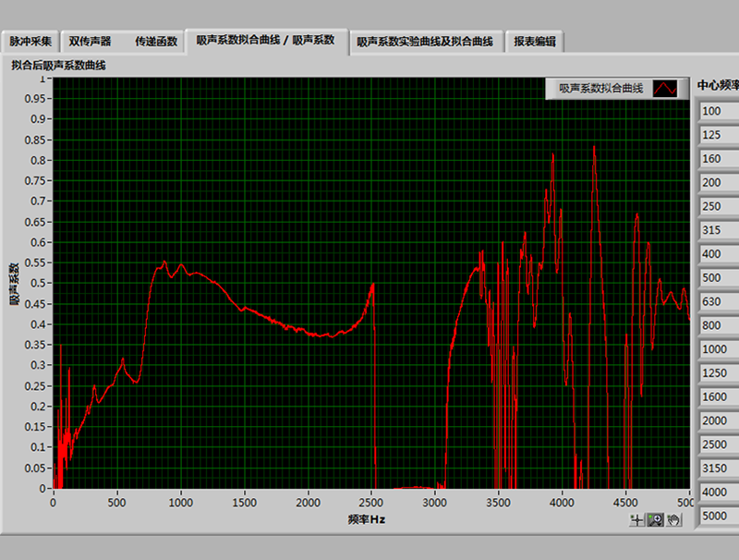This screenshot has height=560, width=739.
Task: Click the 160 center frequency field
Action: click(720, 159)
